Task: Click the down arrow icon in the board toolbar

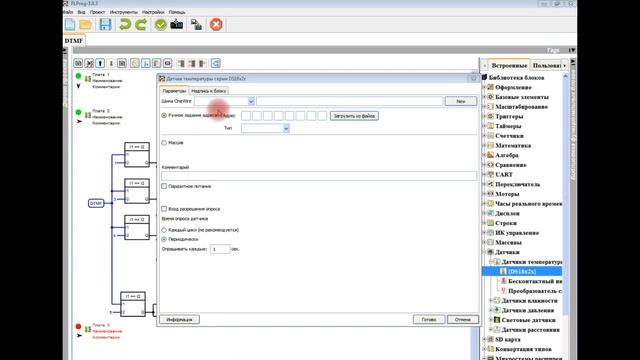Action: coord(111,63)
